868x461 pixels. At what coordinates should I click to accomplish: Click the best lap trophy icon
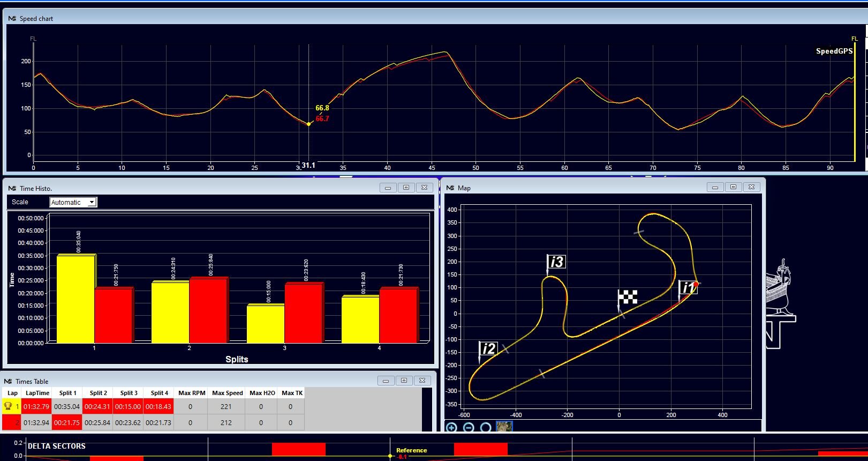[8, 406]
